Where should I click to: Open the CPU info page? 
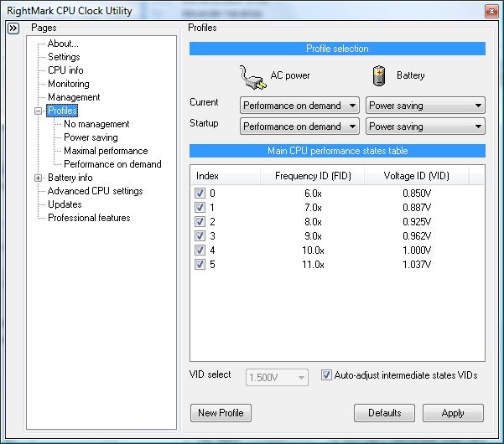pyautogui.click(x=65, y=70)
